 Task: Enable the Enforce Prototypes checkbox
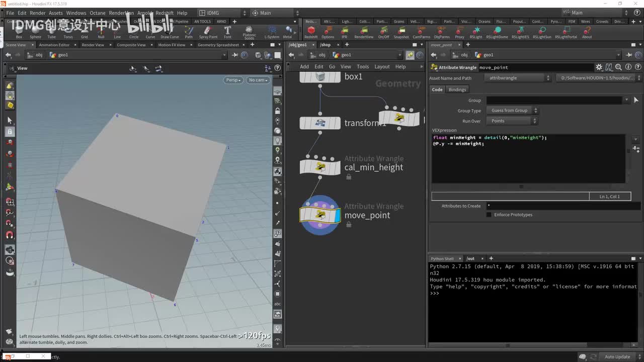coord(489,215)
